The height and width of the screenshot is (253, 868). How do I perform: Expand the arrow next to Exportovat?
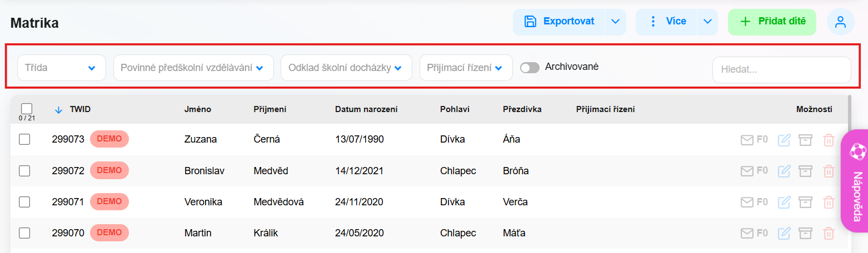[x=615, y=22]
